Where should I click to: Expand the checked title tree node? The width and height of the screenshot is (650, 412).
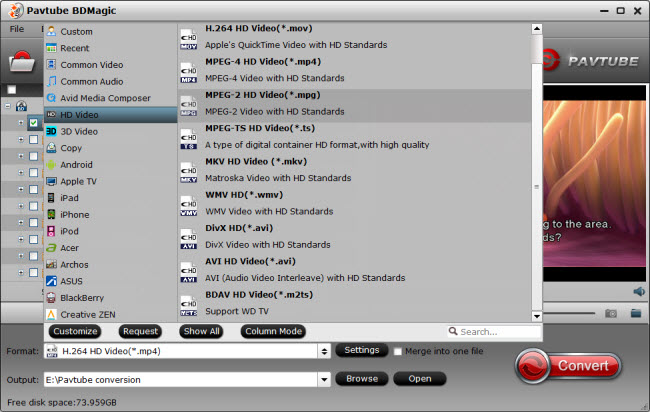[x=21, y=123]
